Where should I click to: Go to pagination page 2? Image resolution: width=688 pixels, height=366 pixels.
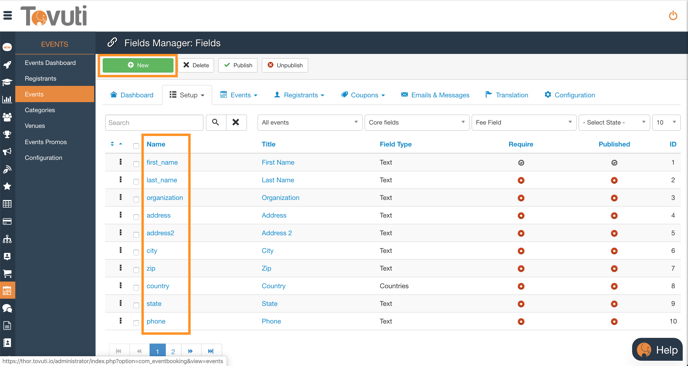[x=173, y=351]
